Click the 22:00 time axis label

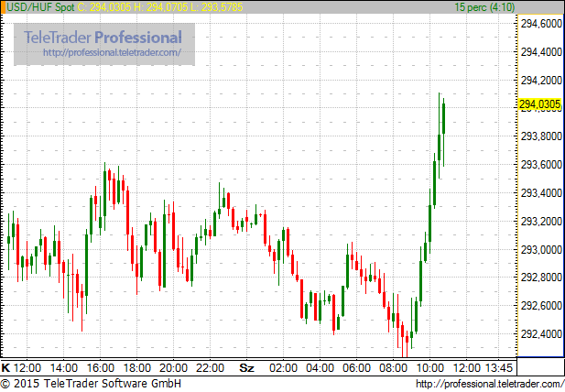click(210, 368)
